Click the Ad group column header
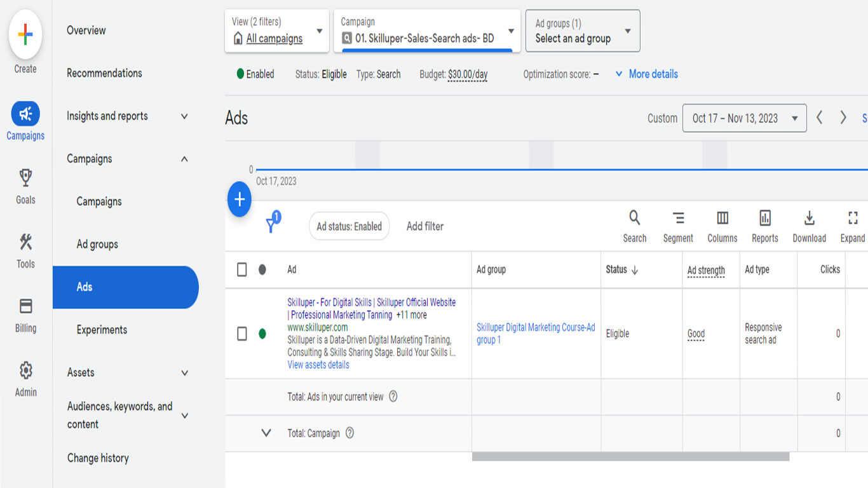 491,269
